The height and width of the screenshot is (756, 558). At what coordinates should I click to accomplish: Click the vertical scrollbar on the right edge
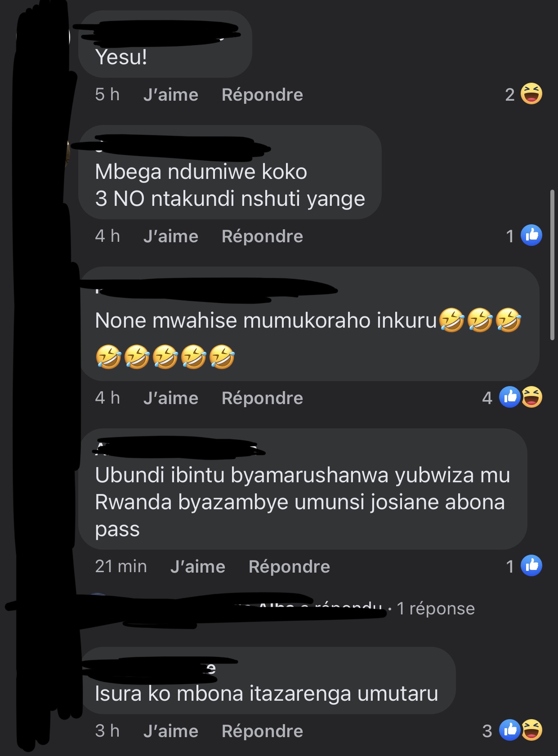tap(553, 265)
